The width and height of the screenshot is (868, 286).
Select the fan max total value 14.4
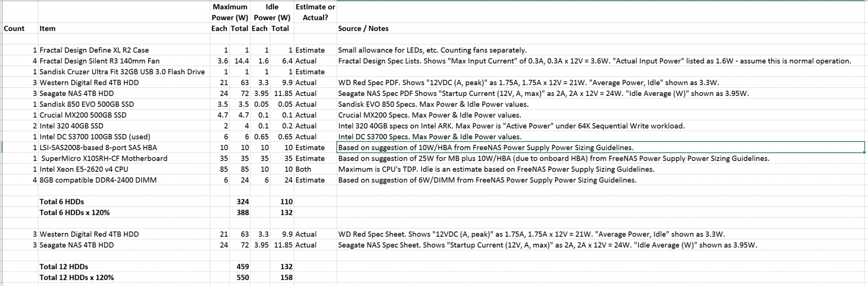241,61
